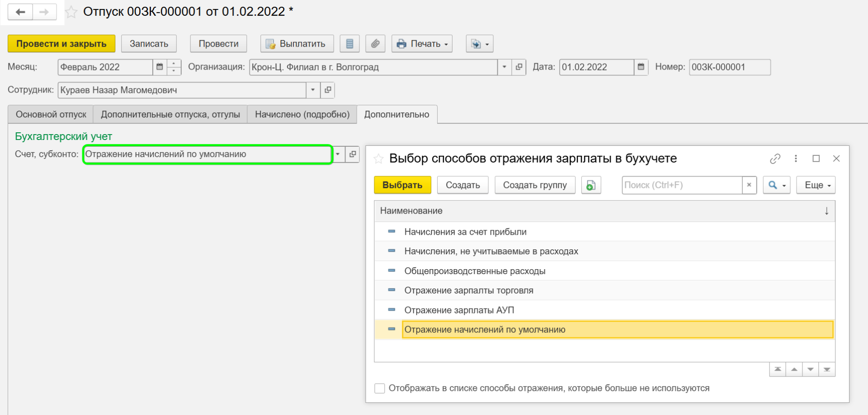
Task: Click the yellow Выбрать button
Action: pos(402,185)
